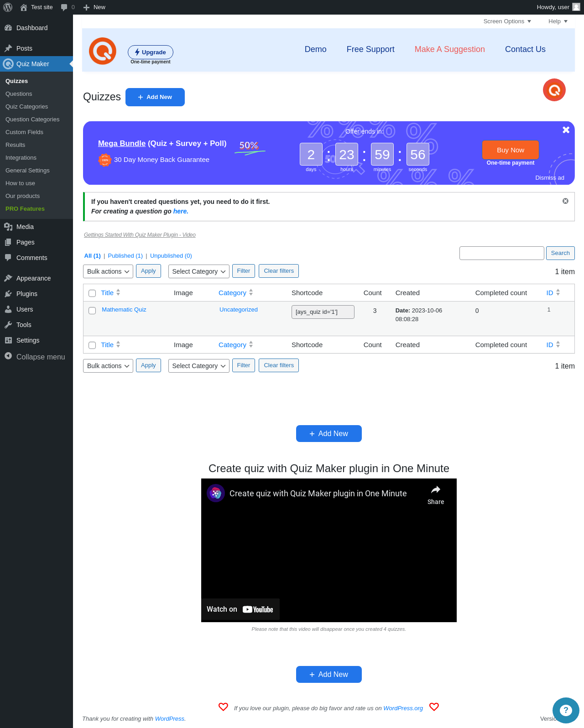Click the Add New button below the video

tap(329, 675)
